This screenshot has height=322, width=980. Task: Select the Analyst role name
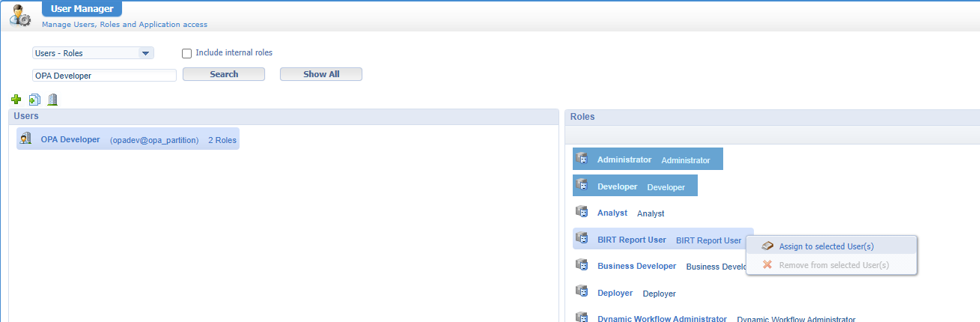click(612, 213)
